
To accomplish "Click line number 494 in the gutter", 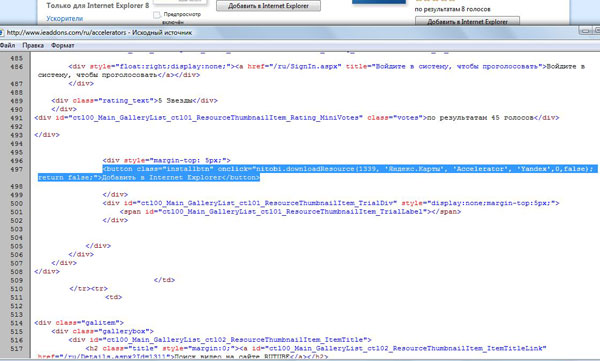I will 16,144.
